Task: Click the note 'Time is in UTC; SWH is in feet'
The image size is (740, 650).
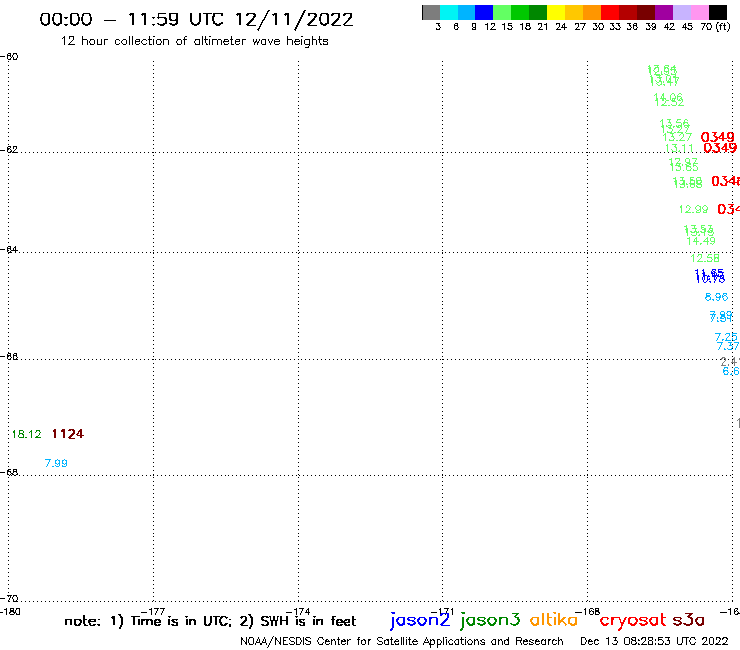Action: pyautogui.click(x=210, y=621)
